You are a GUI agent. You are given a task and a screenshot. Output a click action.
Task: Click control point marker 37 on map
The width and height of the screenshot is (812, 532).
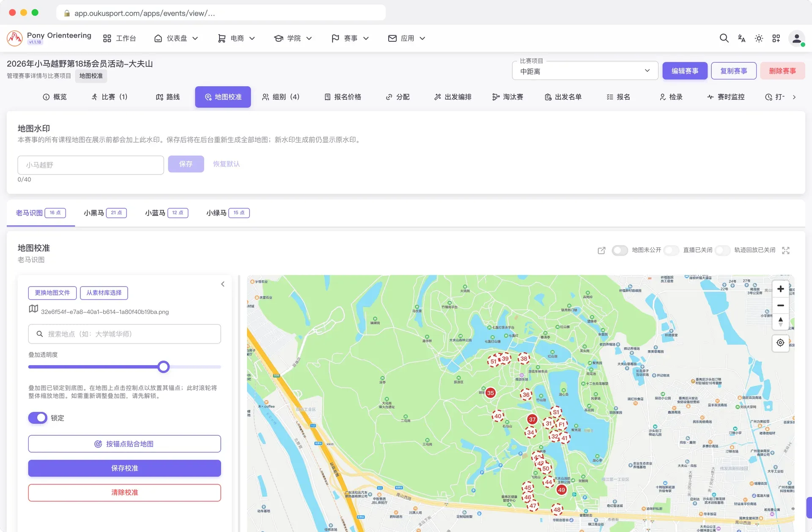[x=532, y=420]
